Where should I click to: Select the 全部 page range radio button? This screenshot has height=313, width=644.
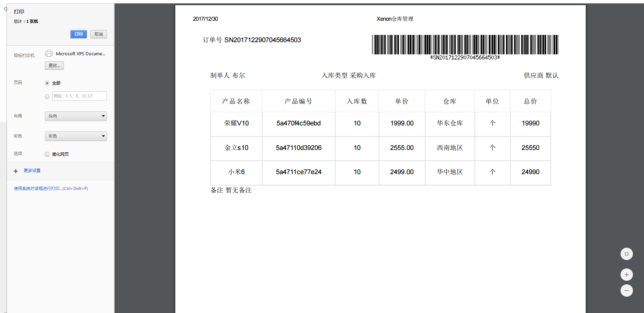point(47,83)
